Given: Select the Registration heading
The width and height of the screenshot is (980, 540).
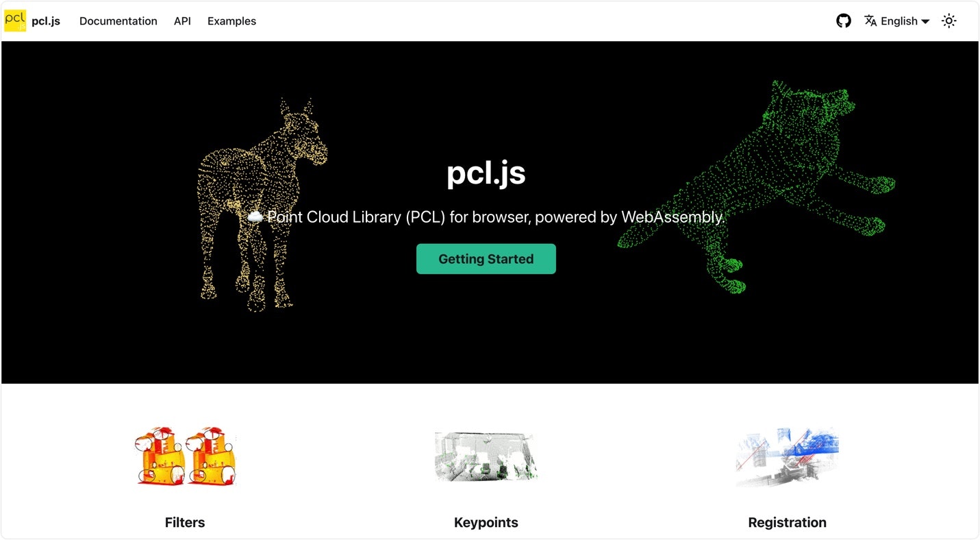Looking at the screenshot, I should (x=788, y=522).
